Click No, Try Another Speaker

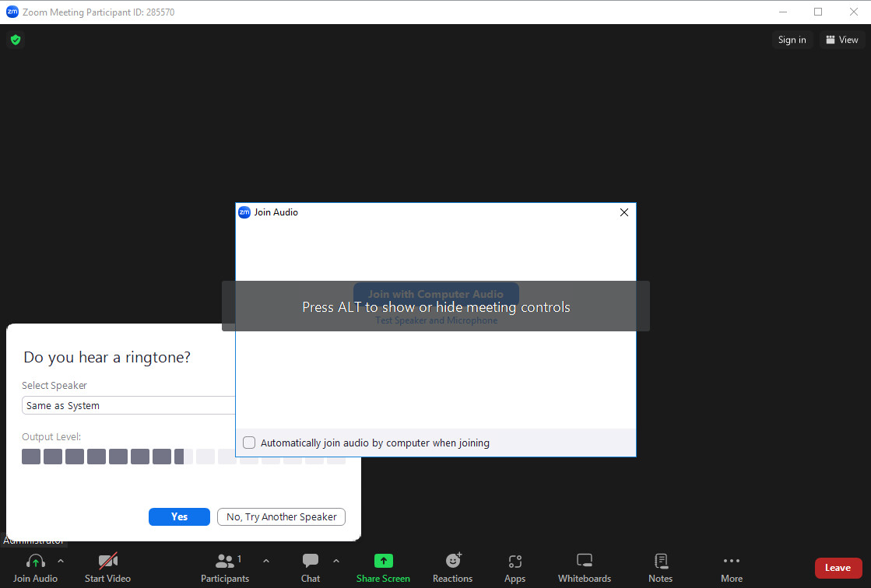(x=281, y=516)
